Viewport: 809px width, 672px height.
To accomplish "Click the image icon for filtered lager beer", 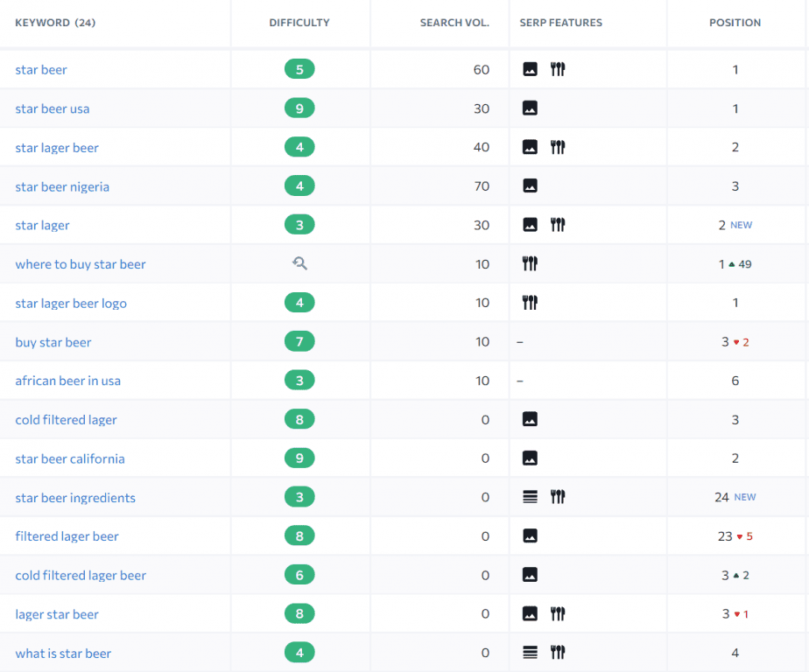I will tap(530, 535).
